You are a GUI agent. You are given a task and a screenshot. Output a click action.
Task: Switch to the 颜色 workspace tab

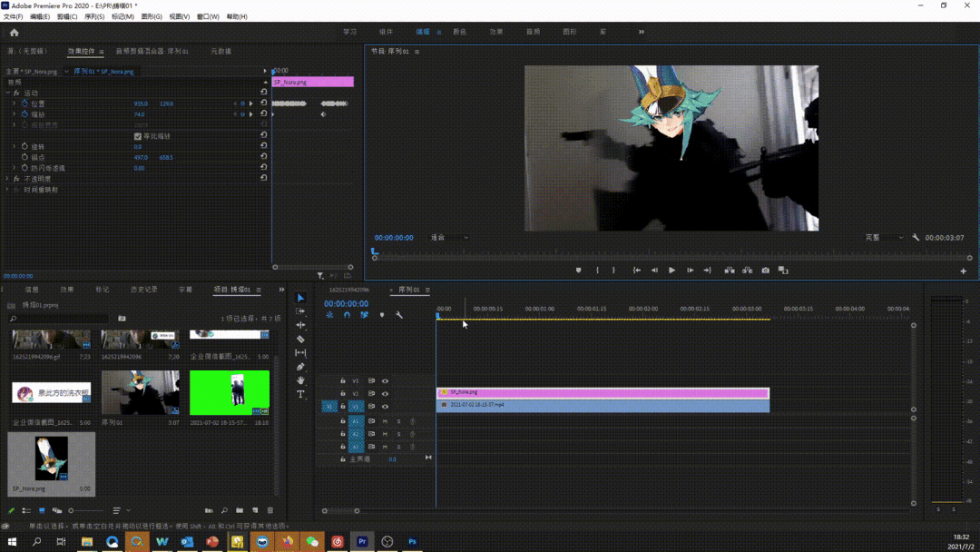pos(459,32)
